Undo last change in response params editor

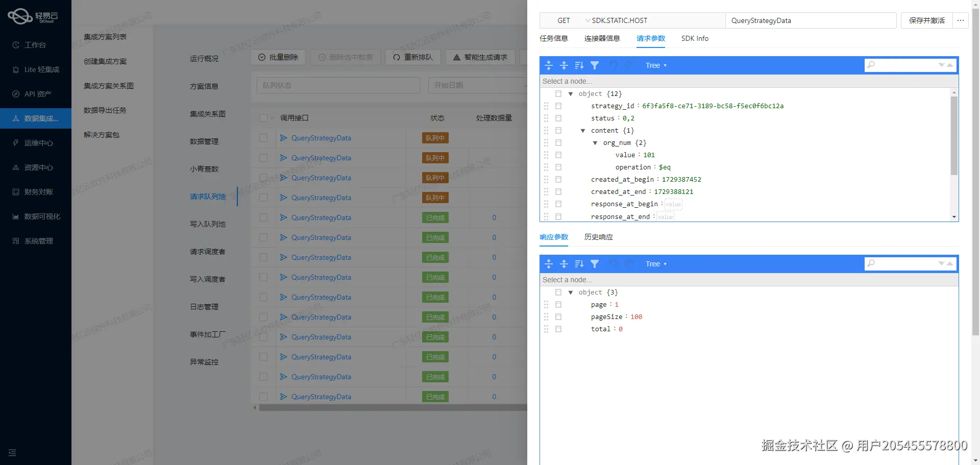click(x=614, y=264)
